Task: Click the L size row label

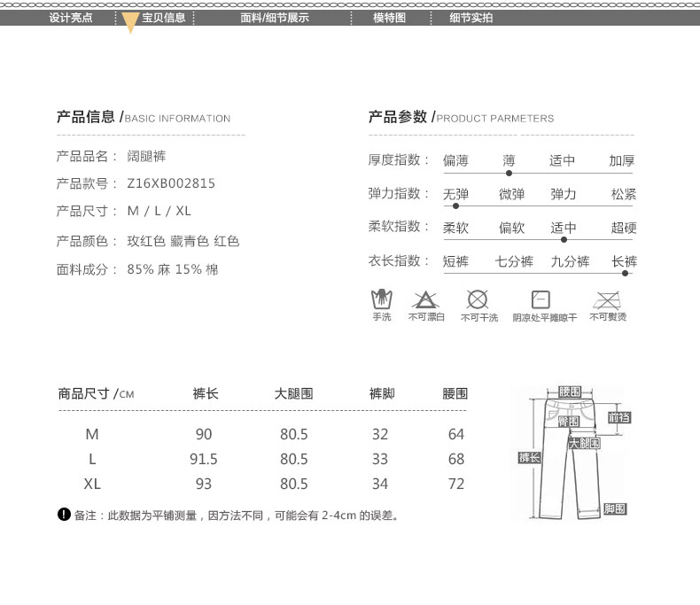Action: click(92, 459)
